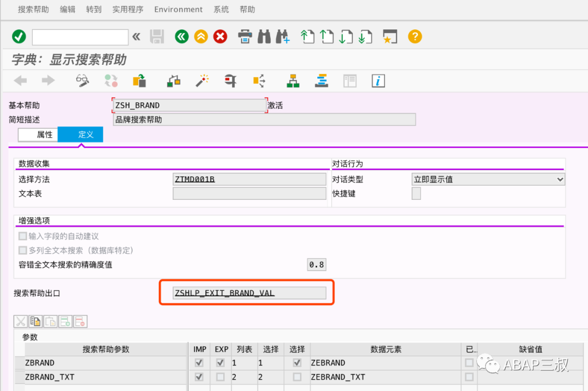Click the grey navigation window icon
Image resolution: width=588 pixels, height=391 pixels.
(350, 80)
